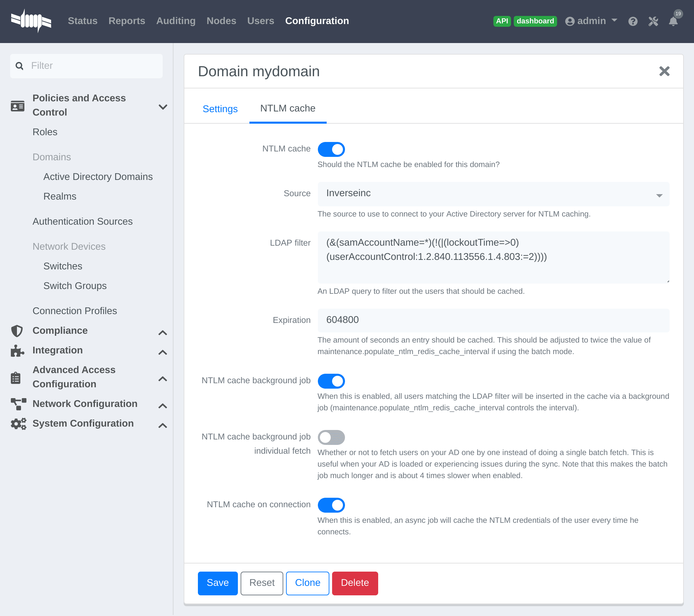Viewport: 694px width, 616px height.
Task: Open Active Directory Domains in sidebar
Action: (98, 177)
